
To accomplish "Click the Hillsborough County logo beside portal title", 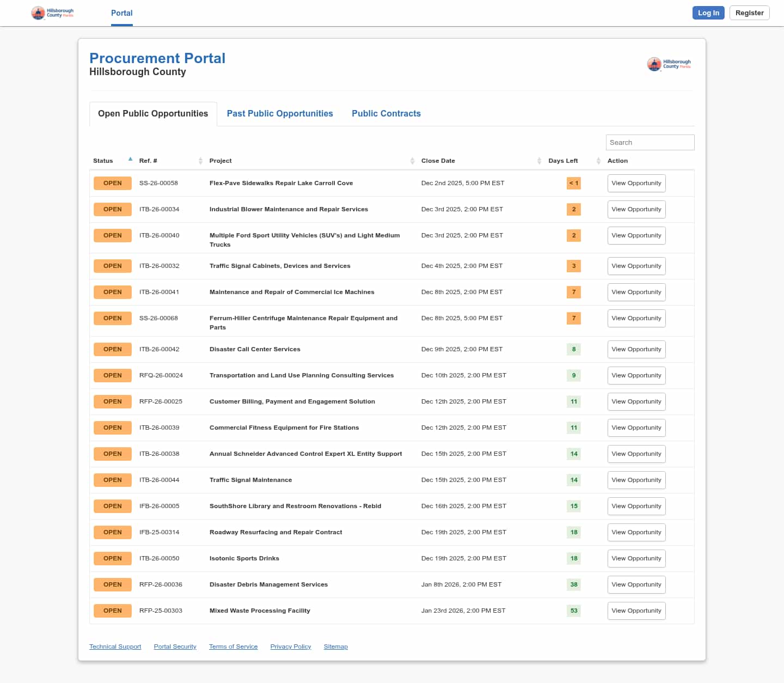I will point(669,64).
